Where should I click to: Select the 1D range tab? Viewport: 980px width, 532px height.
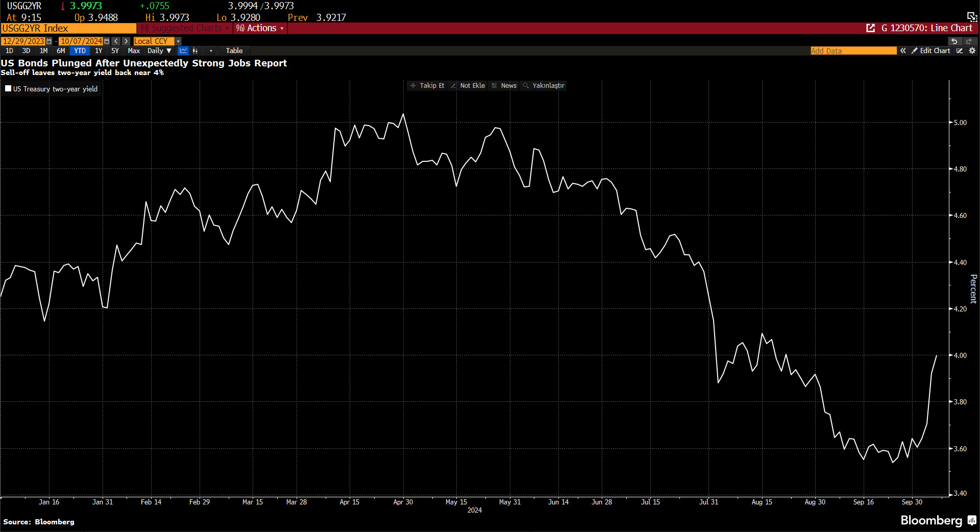tap(9, 51)
